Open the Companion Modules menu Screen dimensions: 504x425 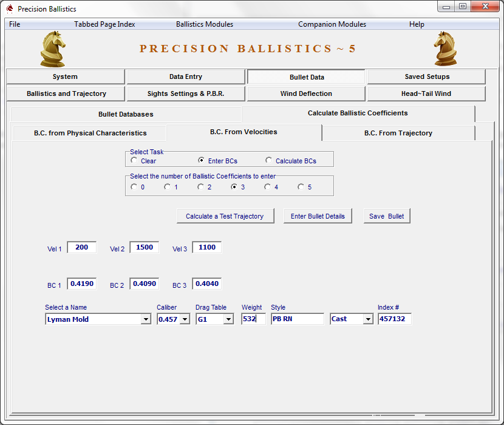pos(332,24)
